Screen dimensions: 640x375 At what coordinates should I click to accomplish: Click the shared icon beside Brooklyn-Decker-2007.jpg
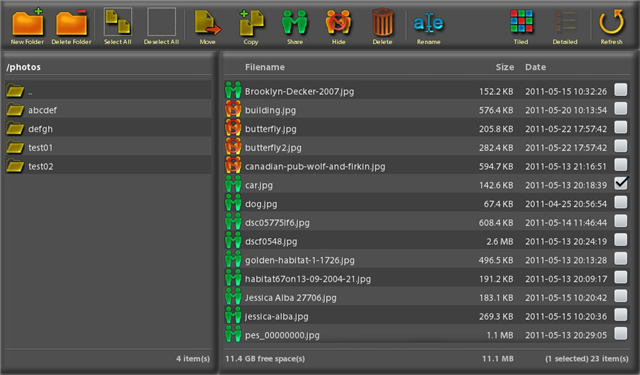pyautogui.click(x=233, y=91)
